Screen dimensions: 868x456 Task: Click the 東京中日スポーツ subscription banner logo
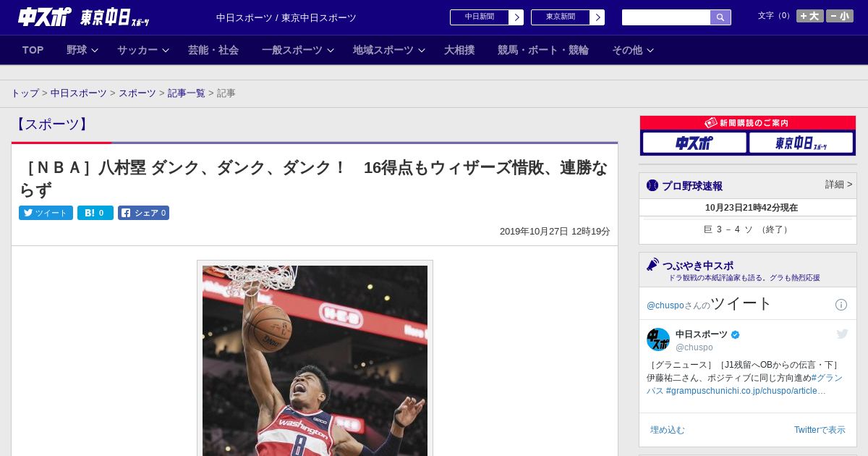pyautogui.click(x=801, y=143)
